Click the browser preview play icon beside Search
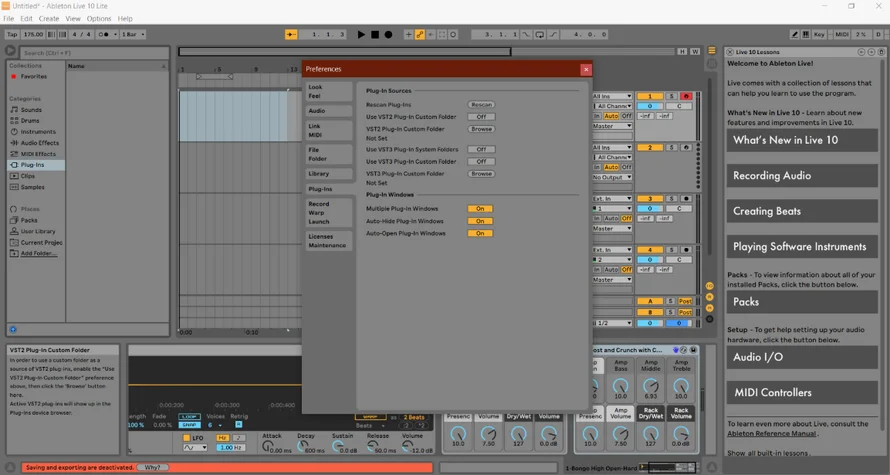 (10, 51)
